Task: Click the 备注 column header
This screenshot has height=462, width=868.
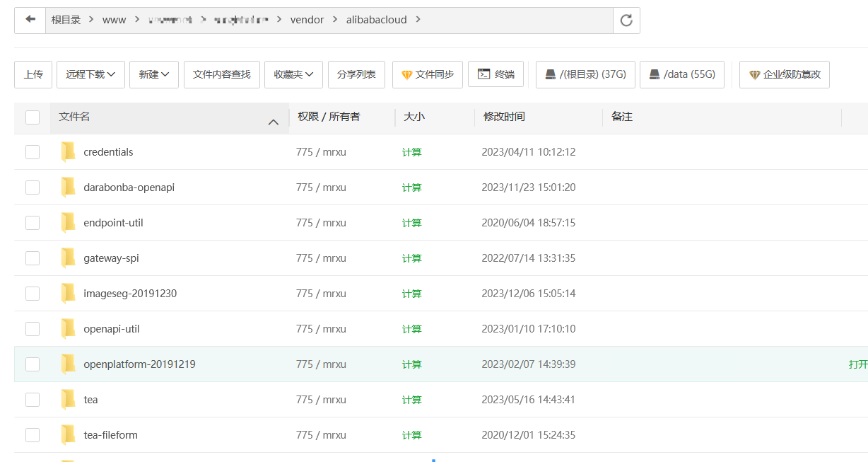Action: point(622,117)
